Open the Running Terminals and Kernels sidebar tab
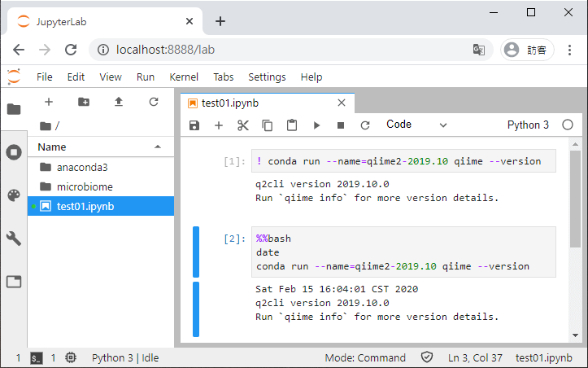This screenshot has height=368, width=588. 14,152
